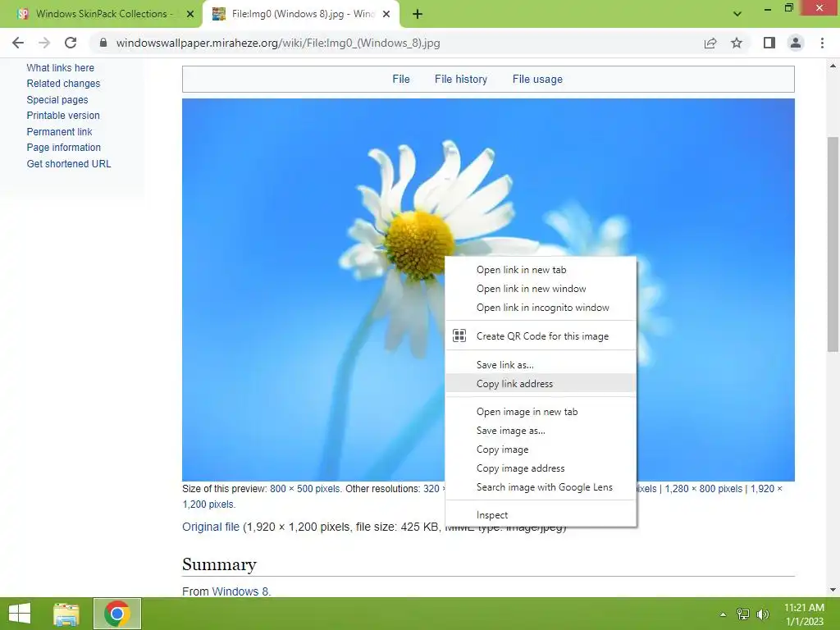Select Create QR Code for this image
The image size is (840, 630).
coord(541,336)
